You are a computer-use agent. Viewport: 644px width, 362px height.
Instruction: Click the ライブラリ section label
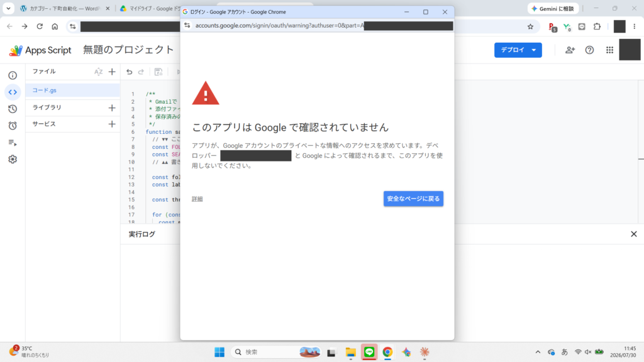click(x=47, y=107)
